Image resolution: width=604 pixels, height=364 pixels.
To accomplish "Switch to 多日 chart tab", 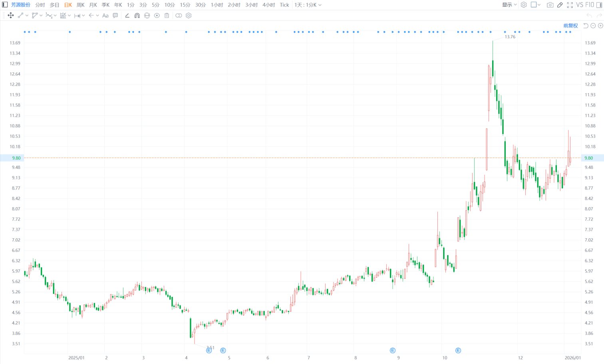I will click(54, 5).
